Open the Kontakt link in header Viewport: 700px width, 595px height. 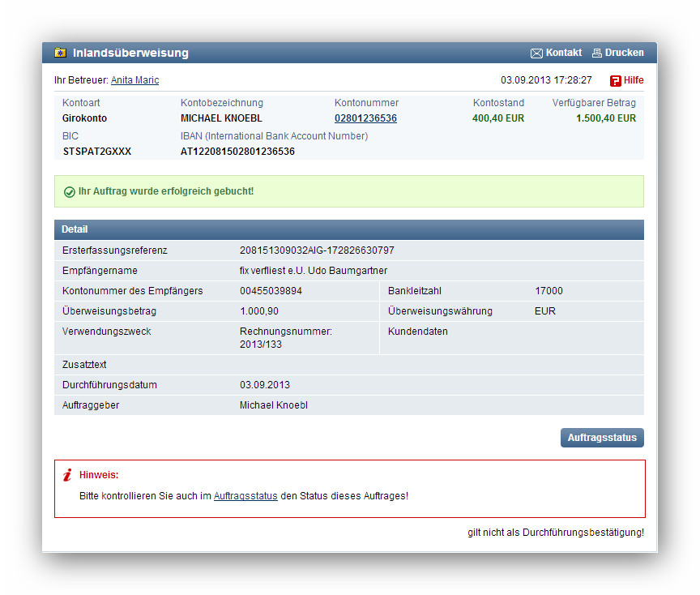[563, 53]
